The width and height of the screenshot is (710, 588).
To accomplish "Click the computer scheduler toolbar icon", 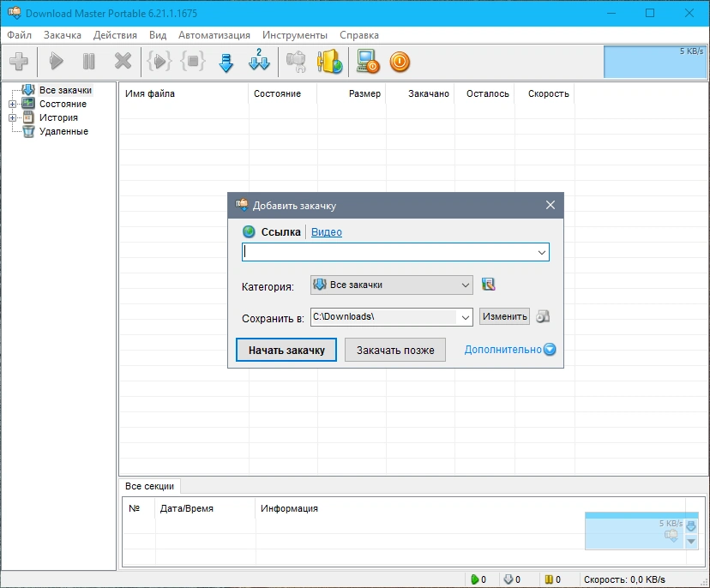I will point(367,61).
